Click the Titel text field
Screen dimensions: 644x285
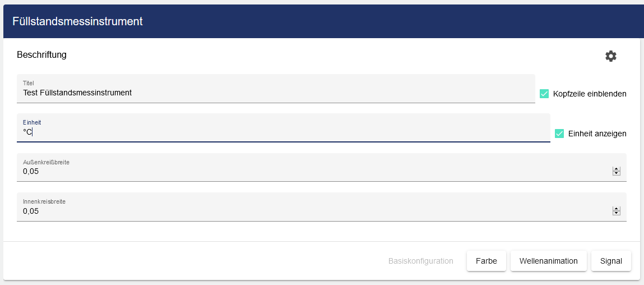point(276,93)
